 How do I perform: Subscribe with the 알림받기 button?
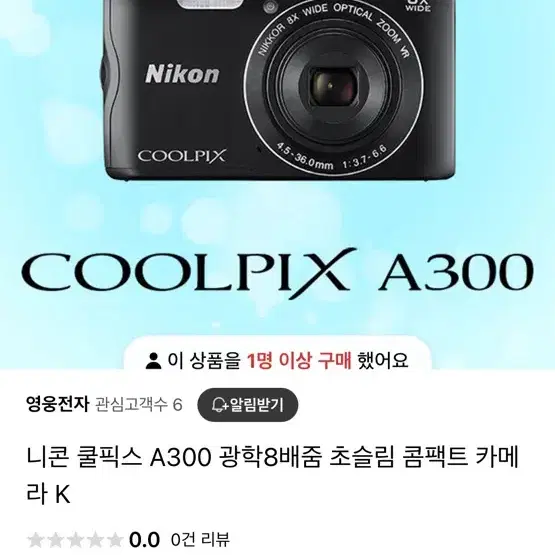[x=247, y=405]
